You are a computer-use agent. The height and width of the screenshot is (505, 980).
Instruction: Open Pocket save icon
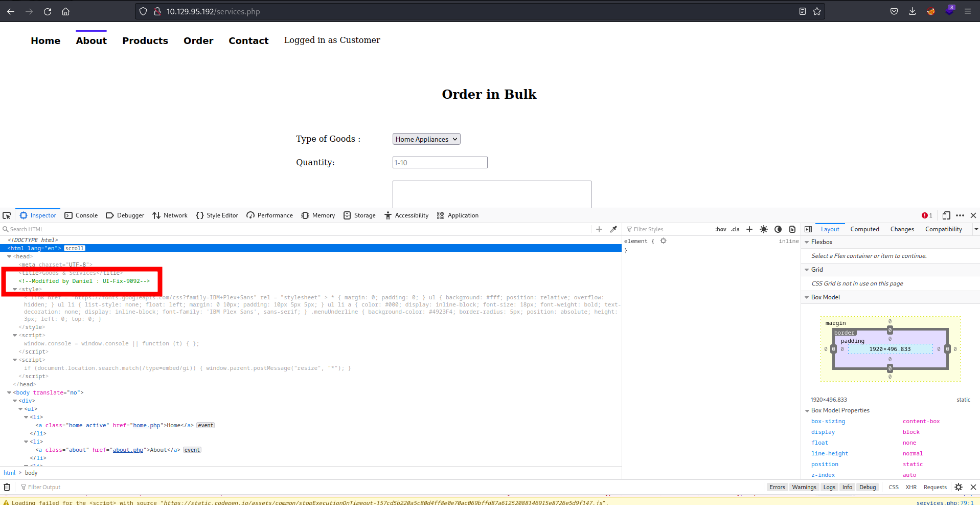point(894,11)
